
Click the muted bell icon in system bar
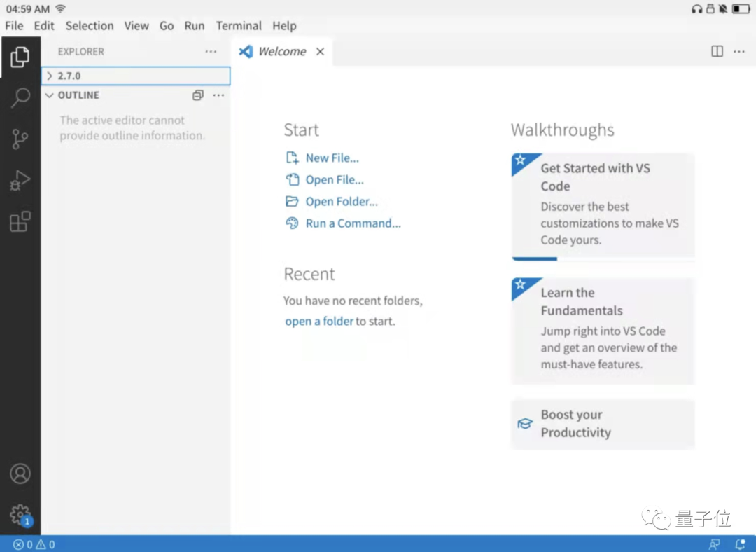click(x=722, y=8)
